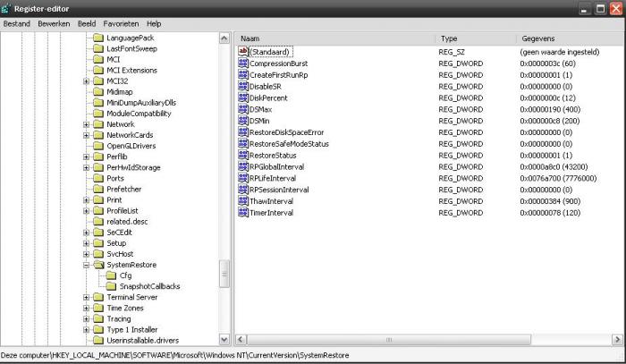Screen dimensions: 626x364
Task: Expand the ProfileList key
Action: point(86,210)
